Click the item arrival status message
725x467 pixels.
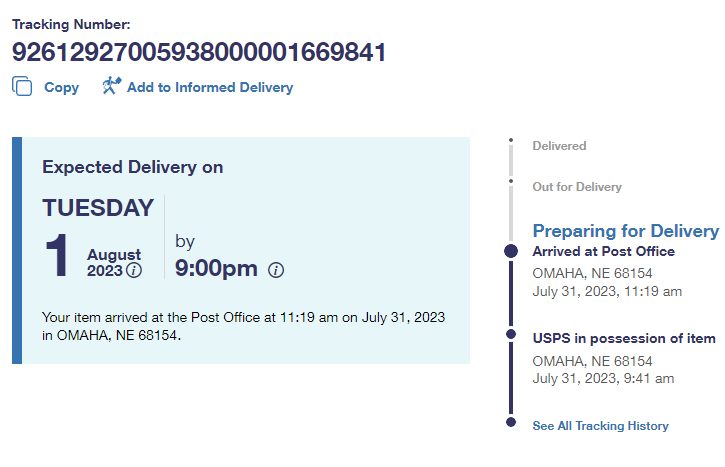pyautogui.click(x=243, y=326)
